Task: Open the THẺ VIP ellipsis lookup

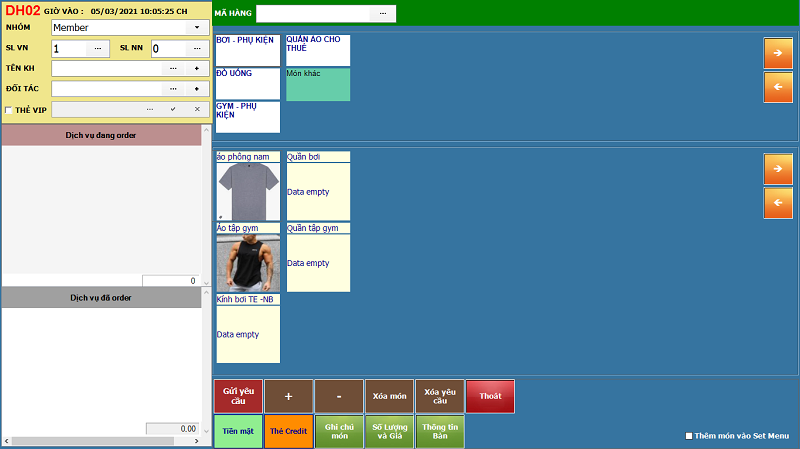Action: click(149, 109)
